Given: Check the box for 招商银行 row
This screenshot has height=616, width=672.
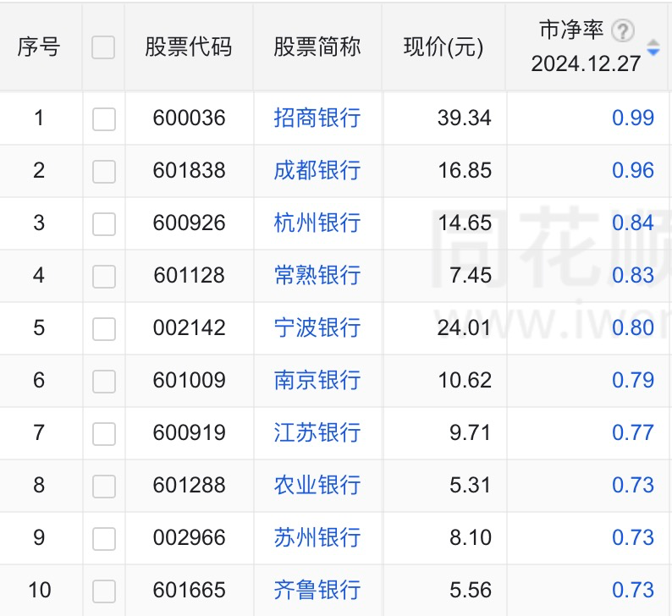Looking at the screenshot, I should click(104, 118).
